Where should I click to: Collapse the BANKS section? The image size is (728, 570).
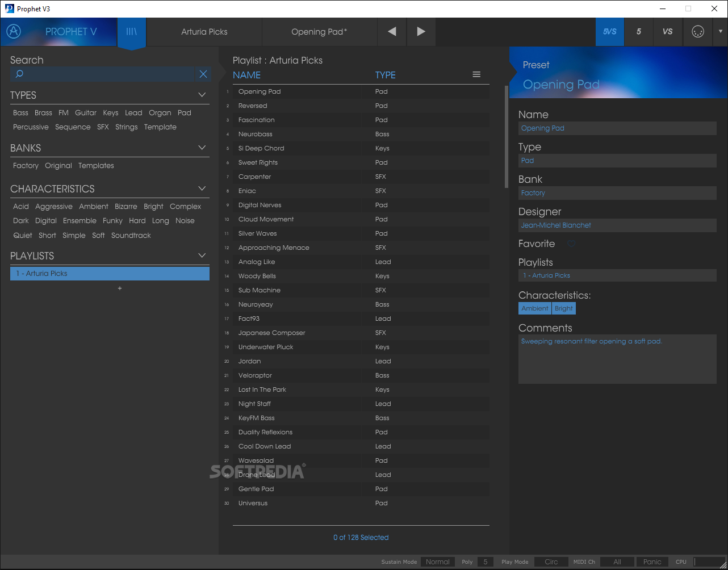(x=202, y=148)
